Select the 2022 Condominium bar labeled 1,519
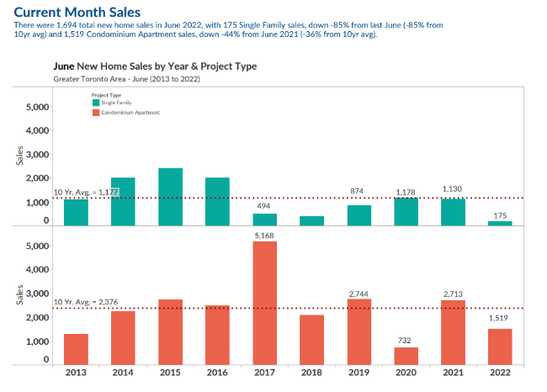The width and height of the screenshot is (547, 392). click(500, 347)
